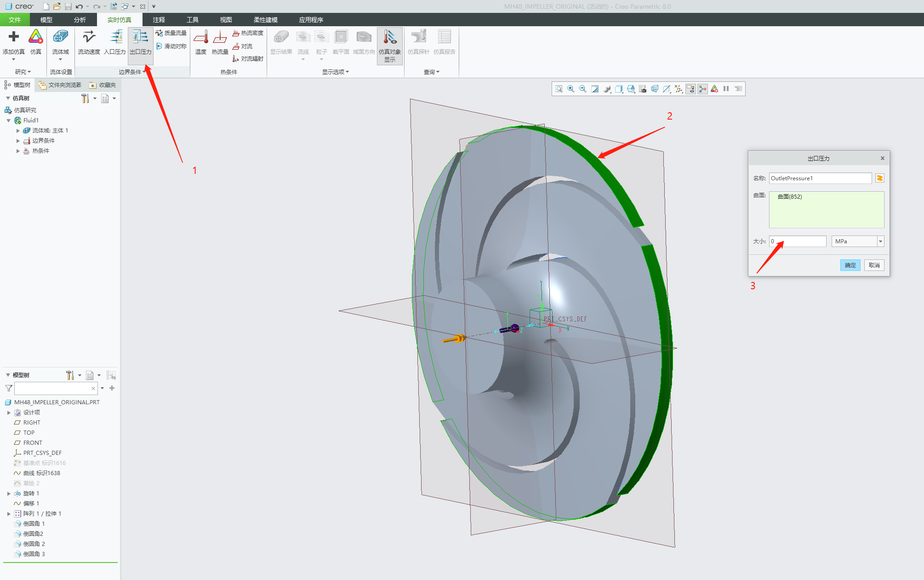This screenshot has width=924, height=580.
Task: Open the MPa unit dropdown
Action: tap(880, 241)
